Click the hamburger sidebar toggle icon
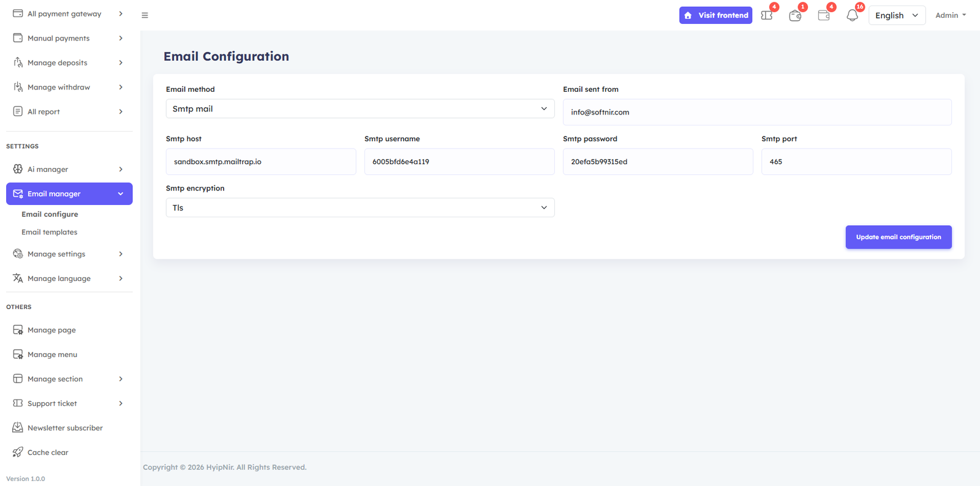This screenshot has height=486, width=980. pos(145,15)
